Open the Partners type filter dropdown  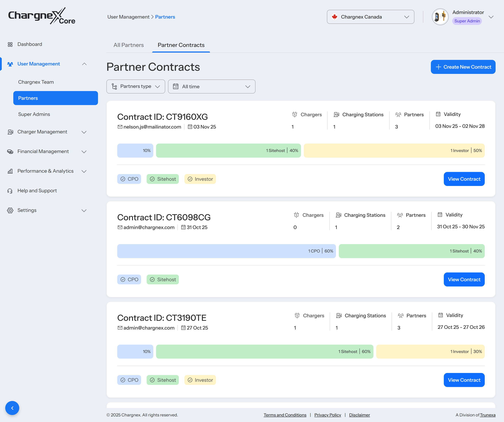pyautogui.click(x=136, y=87)
